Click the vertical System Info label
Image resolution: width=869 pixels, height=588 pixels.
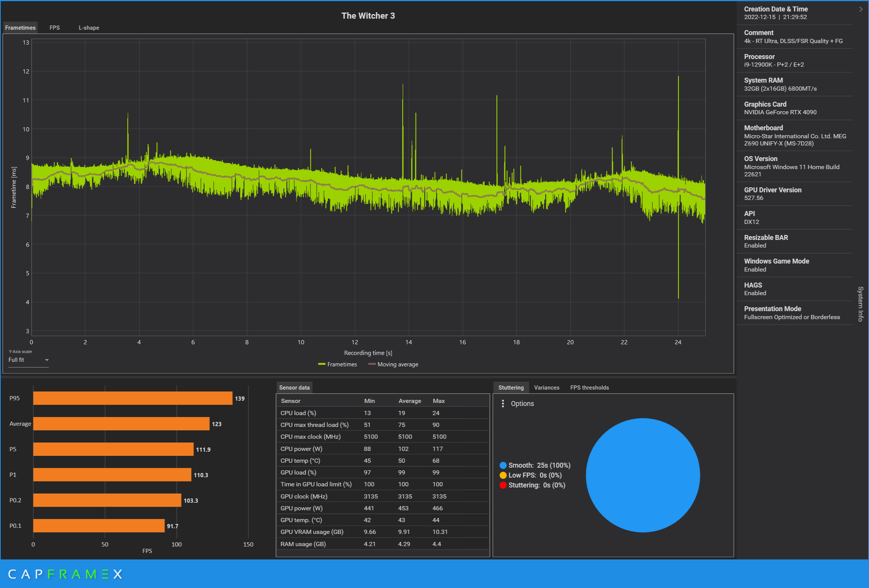(860, 304)
